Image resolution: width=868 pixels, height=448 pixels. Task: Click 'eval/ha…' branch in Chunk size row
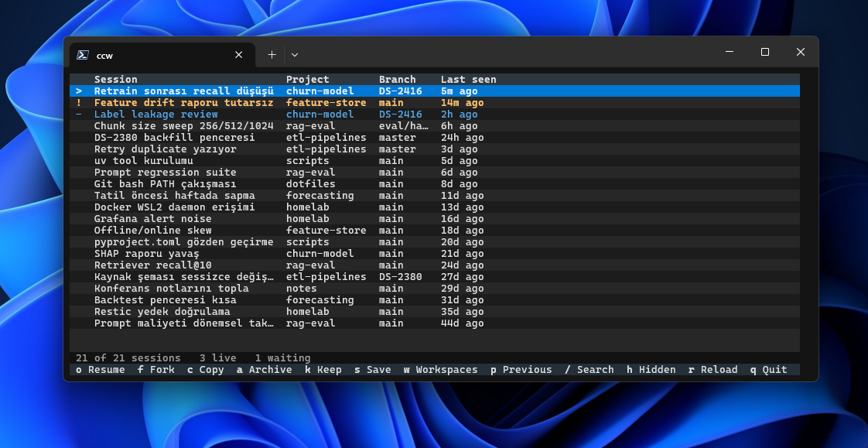pos(404,125)
